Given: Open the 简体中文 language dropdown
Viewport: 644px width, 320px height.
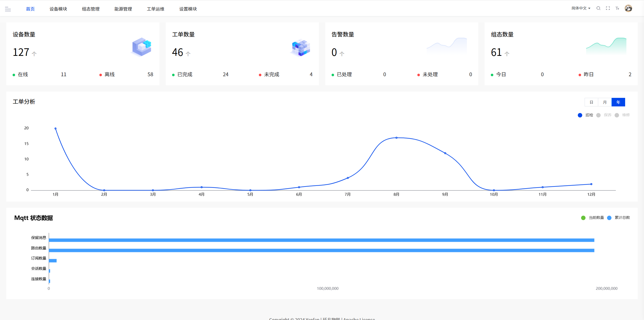Looking at the screenshot, I should coord(581,8).
